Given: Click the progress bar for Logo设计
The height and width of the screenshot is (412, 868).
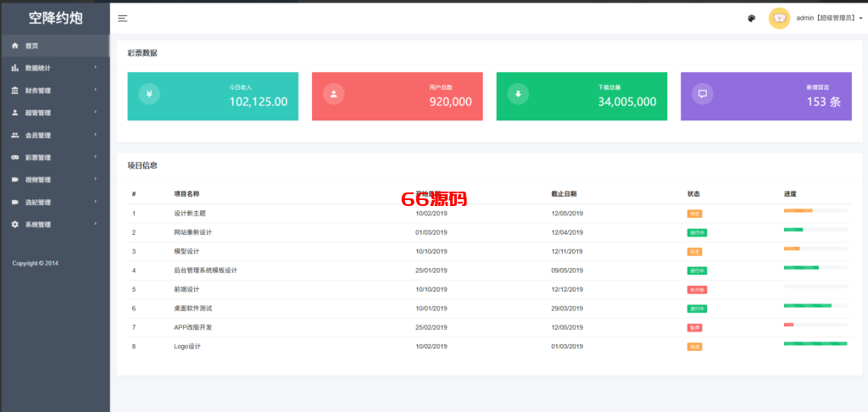Looking at the screenshot, I should pos(815,343).
